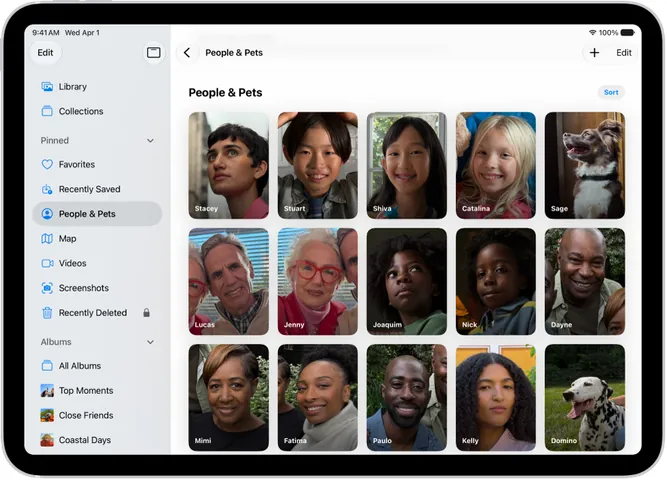
Task: Click the All Albums folder icon
Action: tap(47, 366)
